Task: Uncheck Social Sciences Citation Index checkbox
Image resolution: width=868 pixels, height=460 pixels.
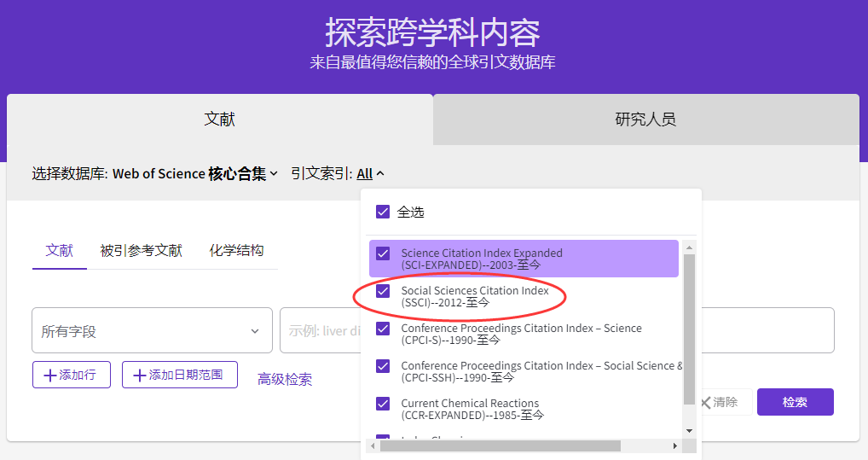Action: 383,291
